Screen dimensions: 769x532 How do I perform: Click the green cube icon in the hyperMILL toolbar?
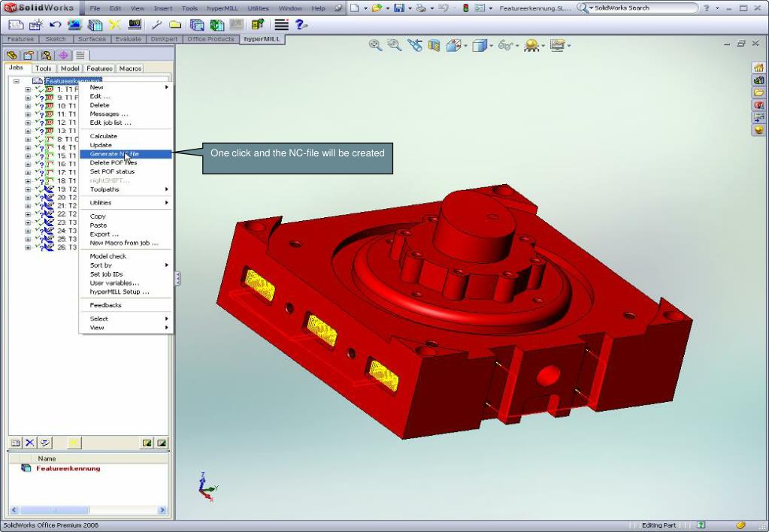point(216,25)
